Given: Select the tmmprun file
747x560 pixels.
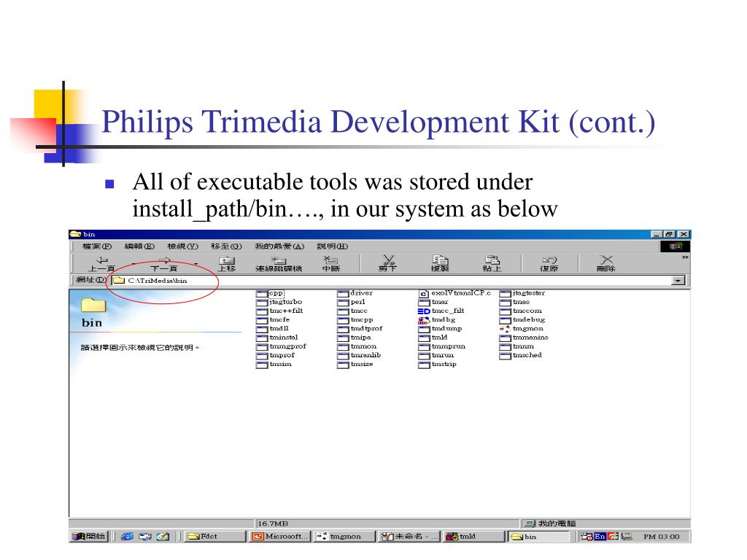Looking at the screenshot, I should (442, 346).
